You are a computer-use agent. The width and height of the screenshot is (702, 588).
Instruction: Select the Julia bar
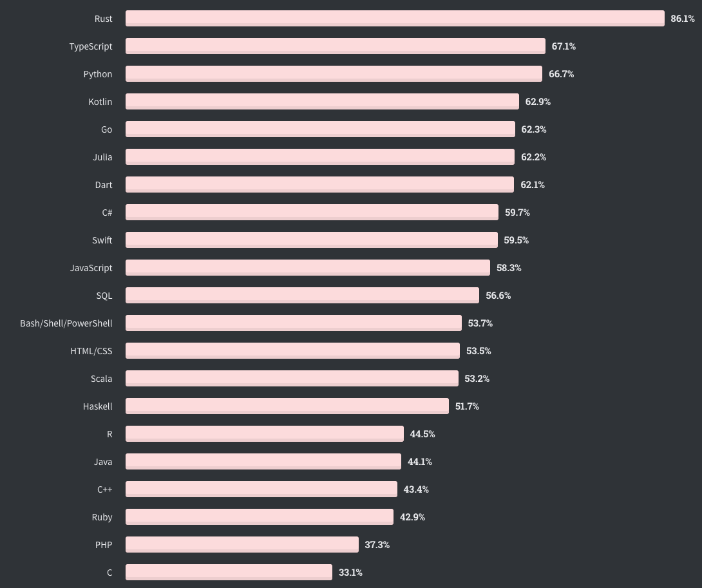[320, 156]
